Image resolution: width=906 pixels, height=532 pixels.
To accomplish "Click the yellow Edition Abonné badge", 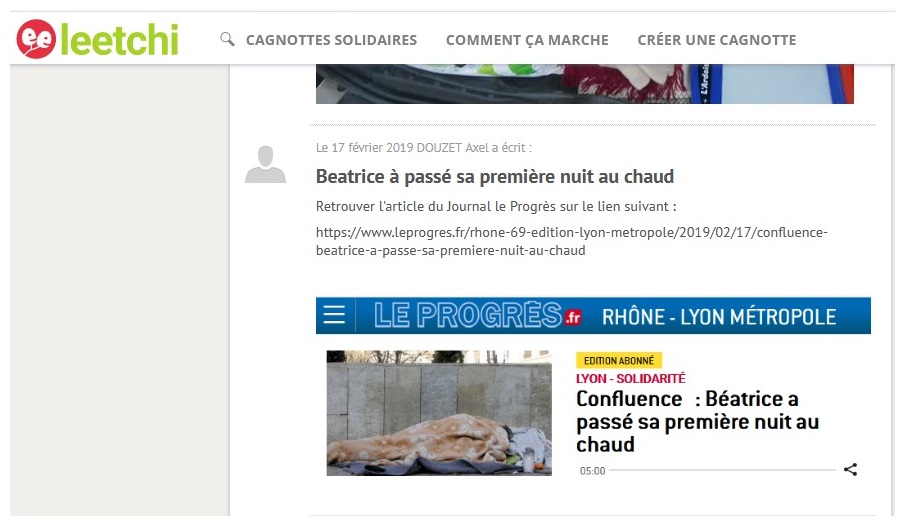I will 618,360.
